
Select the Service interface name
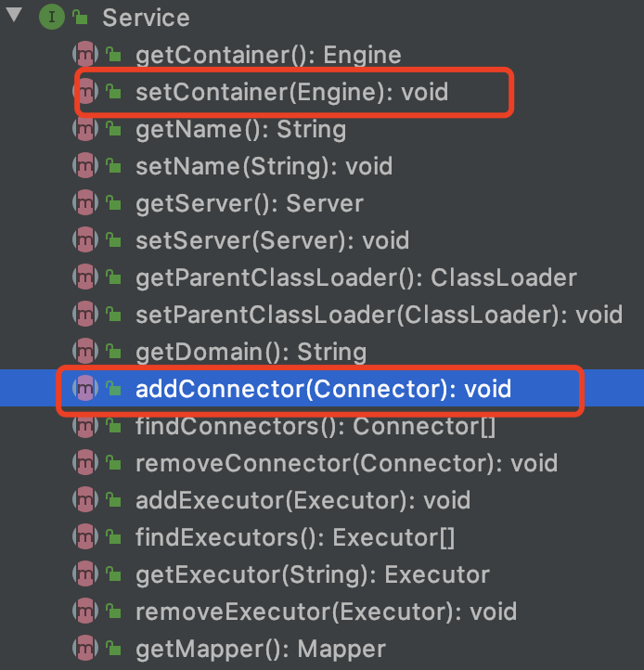coord(146,18)
